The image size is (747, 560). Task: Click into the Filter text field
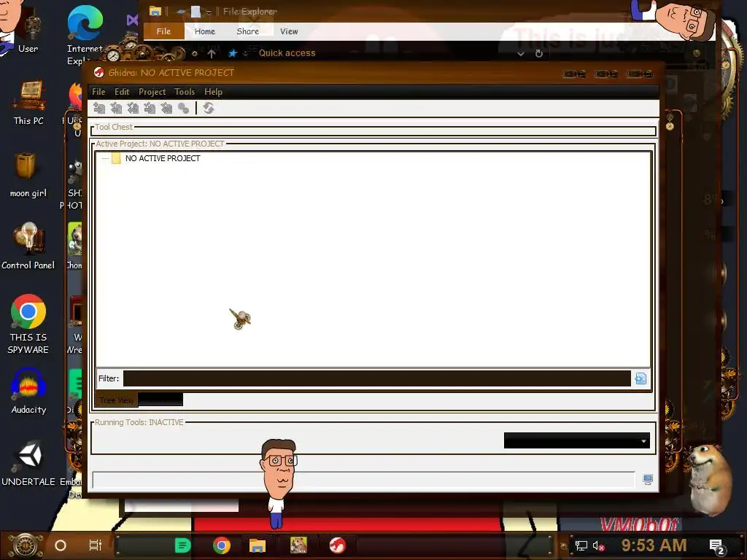(377, 378)
